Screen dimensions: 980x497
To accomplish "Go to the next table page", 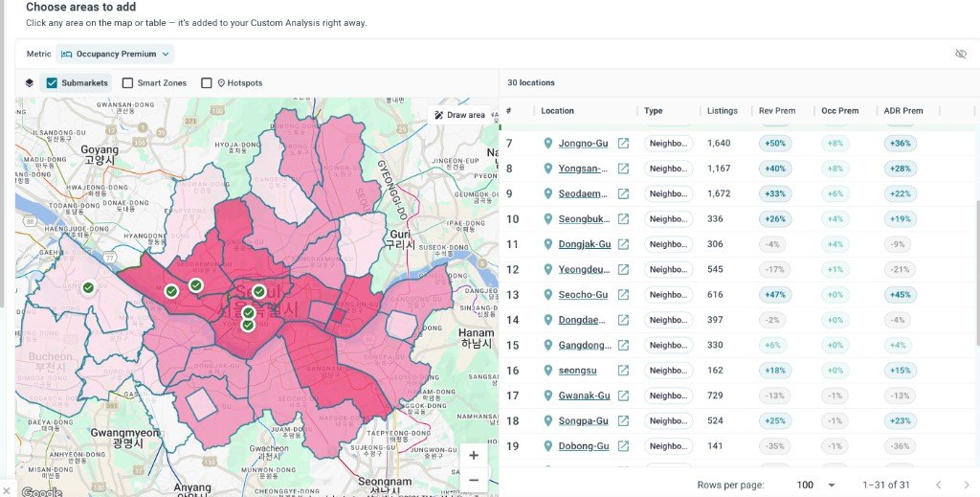I will click(x=967, y=485).
